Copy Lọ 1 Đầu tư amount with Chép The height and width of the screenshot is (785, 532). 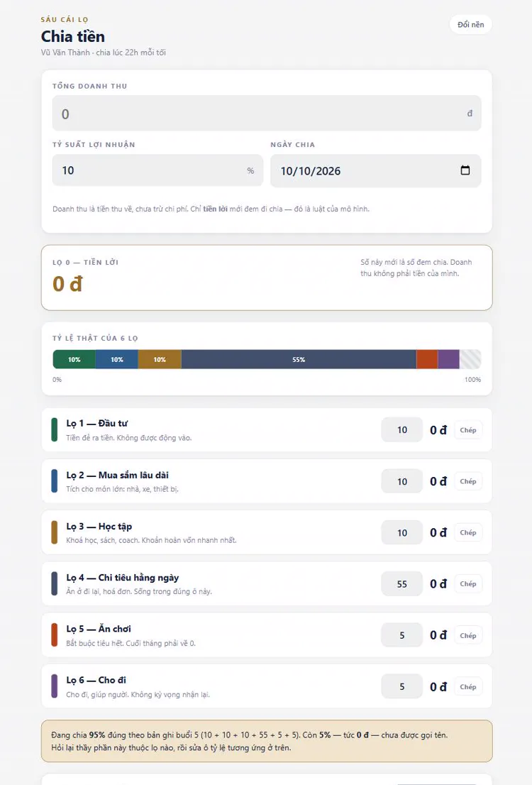tap(468, 430)
